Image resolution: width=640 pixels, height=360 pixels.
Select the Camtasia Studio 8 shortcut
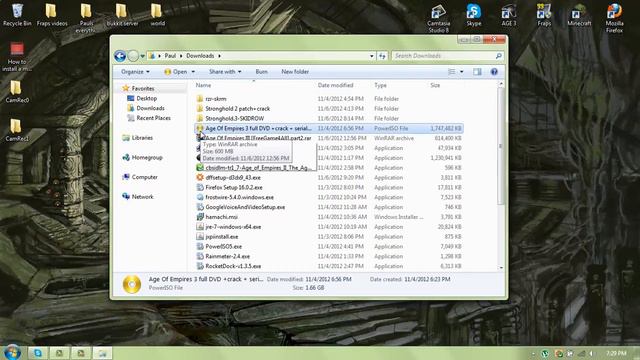click(438, 18)
